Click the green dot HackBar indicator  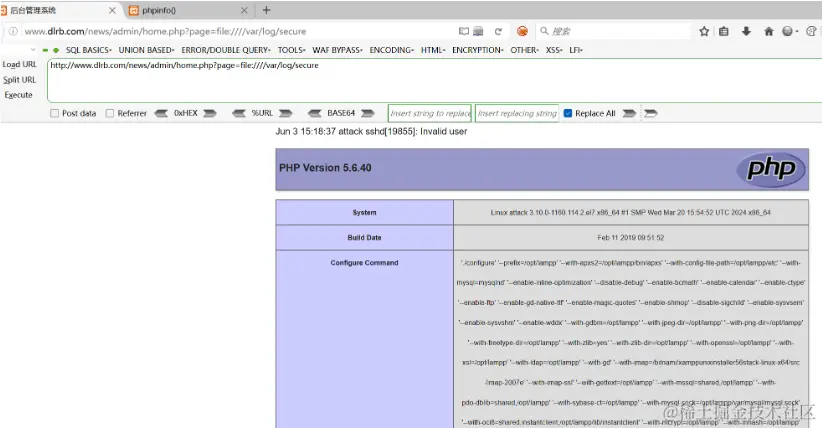[56, 50]
